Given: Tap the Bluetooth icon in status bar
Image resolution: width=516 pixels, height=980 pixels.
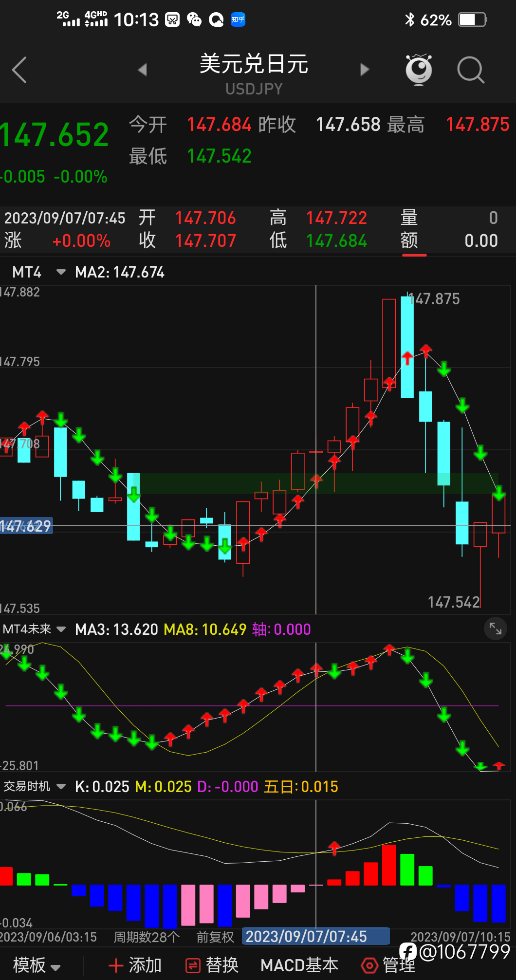Looking at the screenshot, I should coord(410,19).
